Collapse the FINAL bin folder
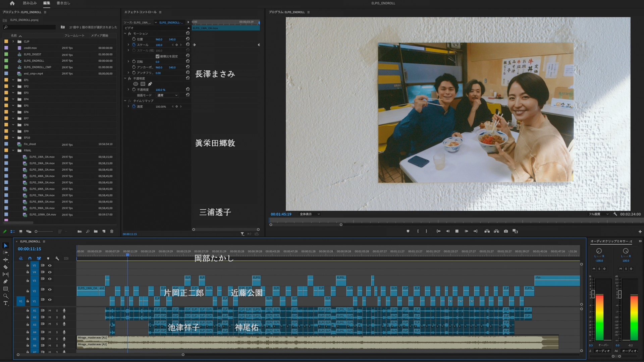 pos(13,150)
